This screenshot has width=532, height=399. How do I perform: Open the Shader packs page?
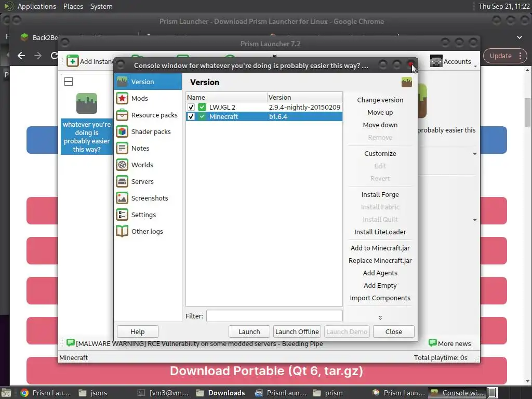148,131
